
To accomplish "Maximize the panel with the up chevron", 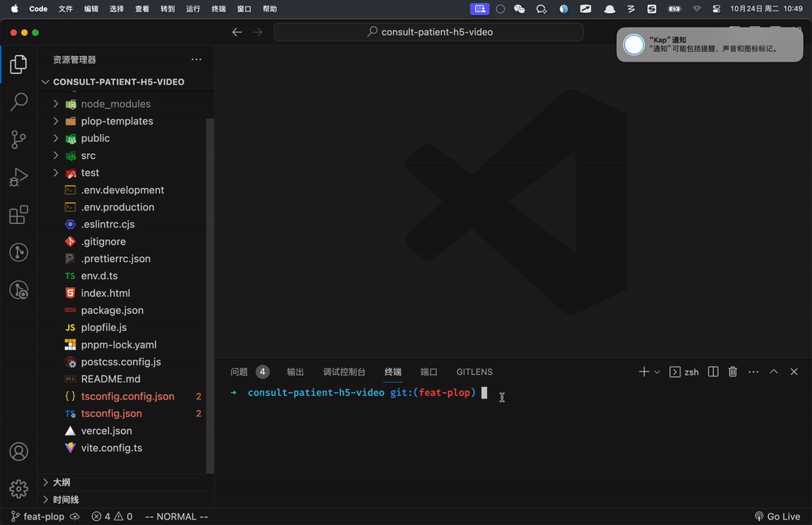I will 774,372.
